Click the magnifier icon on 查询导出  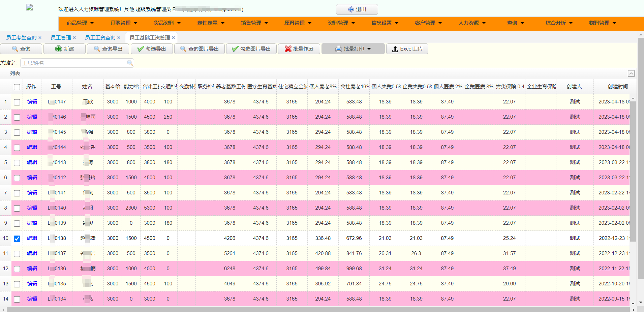tap(97, 49)
